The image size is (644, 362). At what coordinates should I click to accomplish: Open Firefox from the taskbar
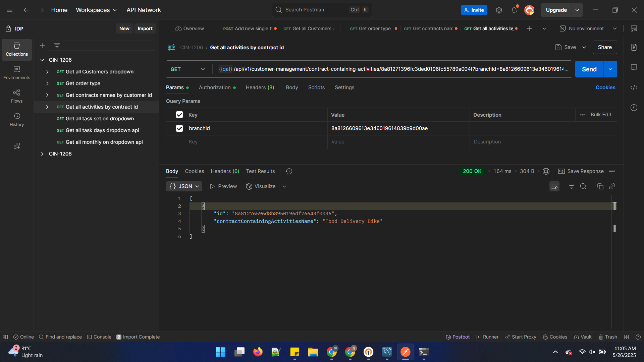tap(258, 352)
